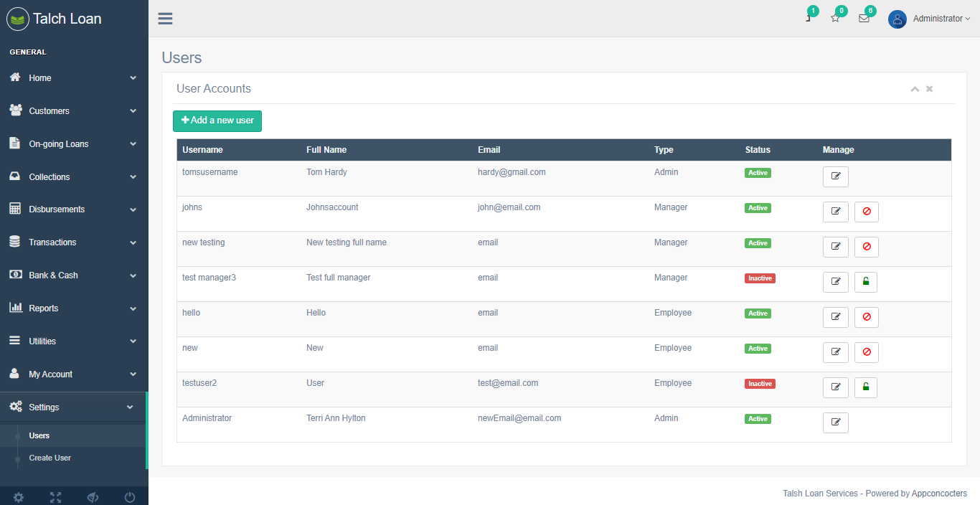
Task: Close the User Accounts panel
Action: (x=929, y=89)
